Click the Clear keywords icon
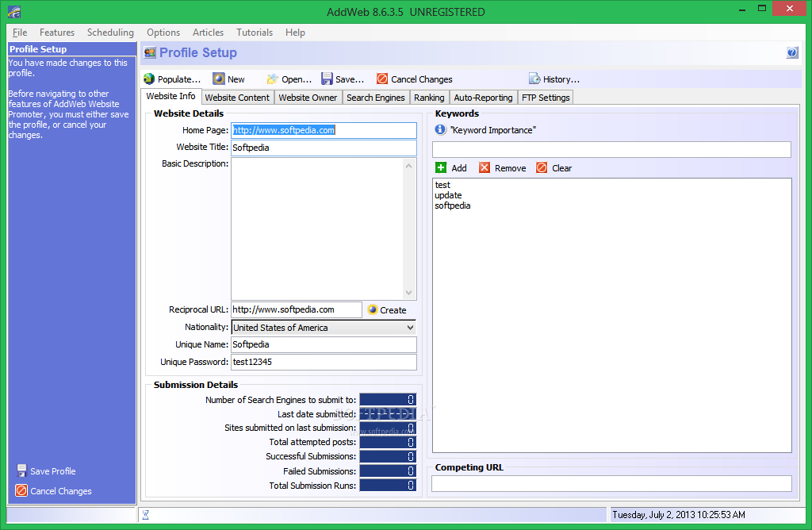The height and width of the screenshot is (530, 812). pos(542,167)
